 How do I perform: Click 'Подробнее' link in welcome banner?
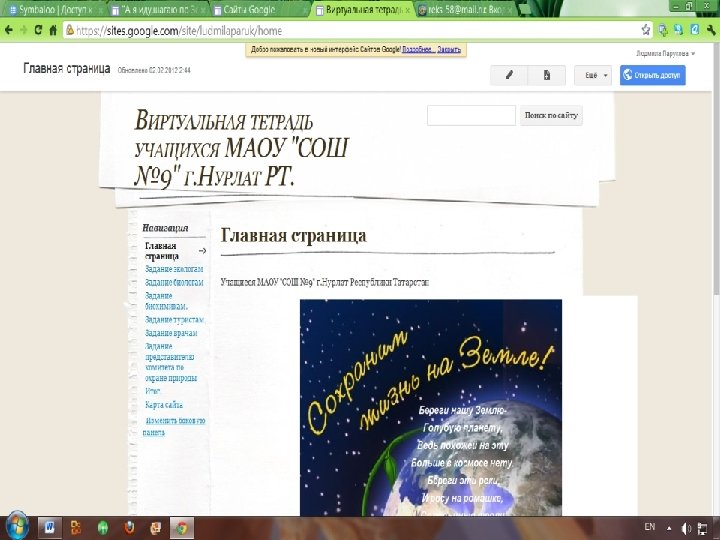(418, 50)
